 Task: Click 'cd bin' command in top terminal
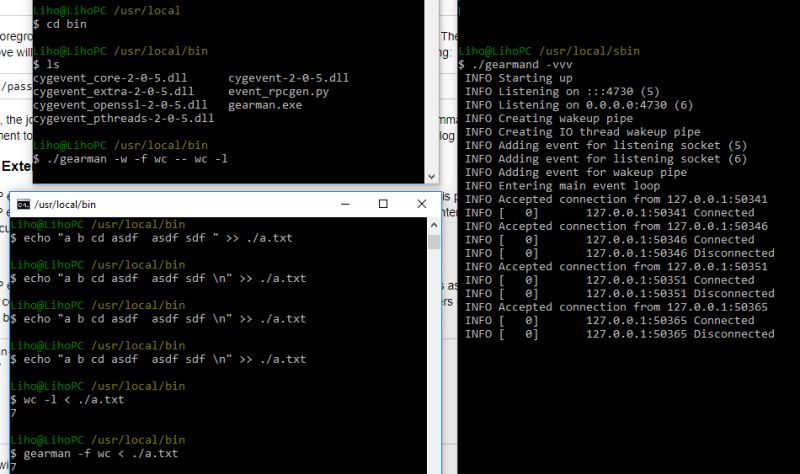66,24
